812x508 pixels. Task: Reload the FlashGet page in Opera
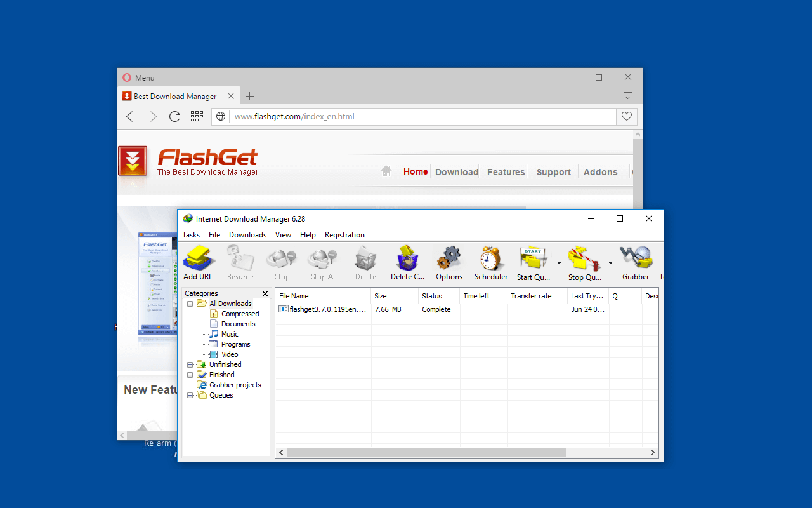tap(174, 116)
